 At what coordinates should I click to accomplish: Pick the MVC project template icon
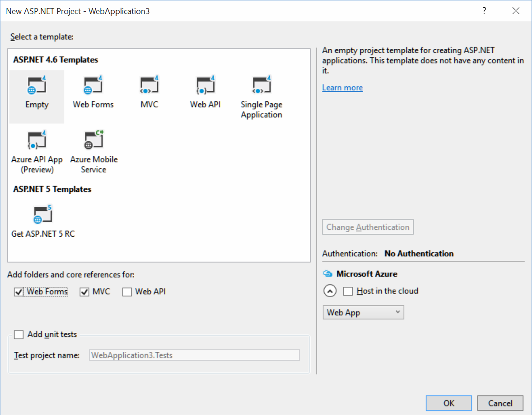pyautogui.click(x=149, y=86)
